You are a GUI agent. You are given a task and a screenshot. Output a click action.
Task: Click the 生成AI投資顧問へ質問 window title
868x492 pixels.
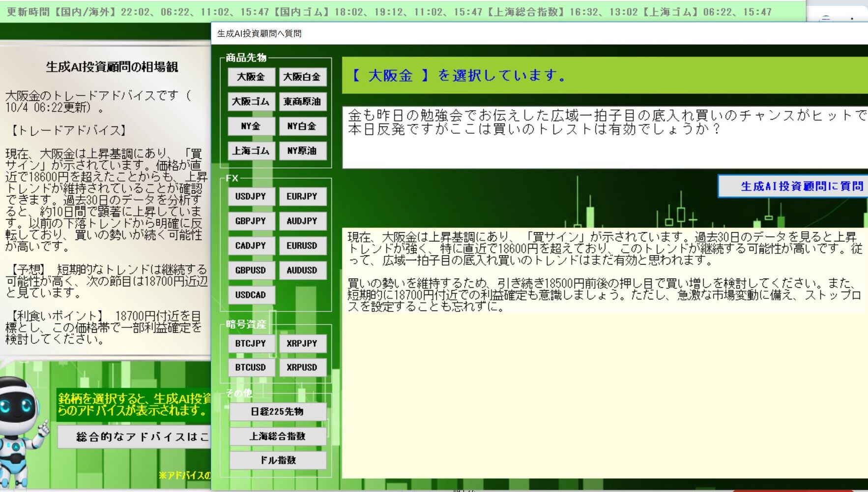(260, 33)
